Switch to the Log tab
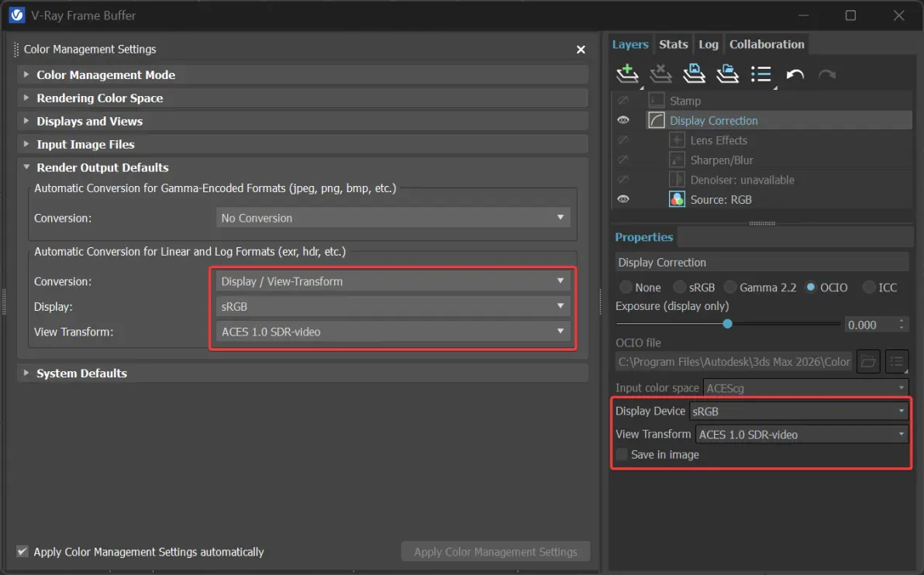 [709, 44]
